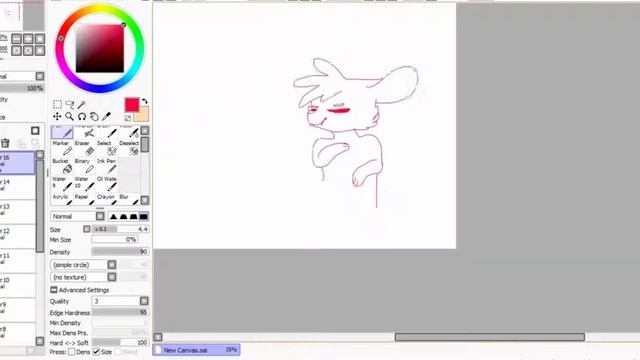Choose the flat rectangular brush edge shape
This screenshot has height=360, width=640.
(144, 216)
